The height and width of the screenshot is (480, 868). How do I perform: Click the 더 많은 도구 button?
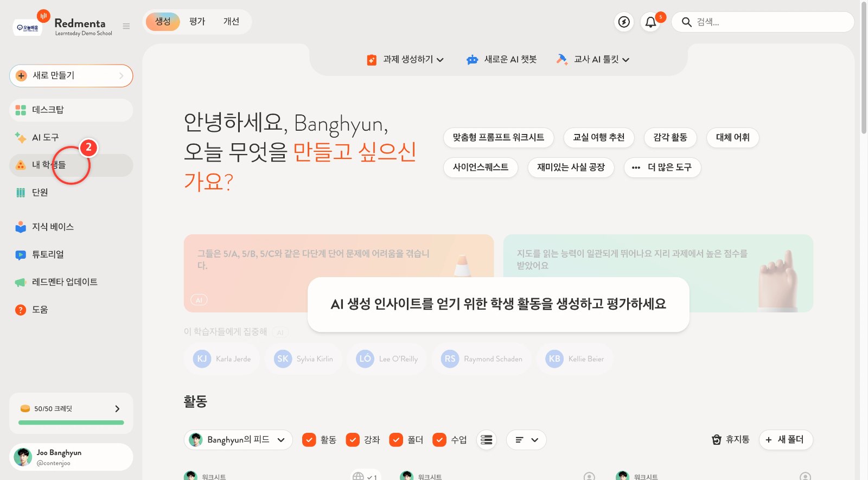662,168
